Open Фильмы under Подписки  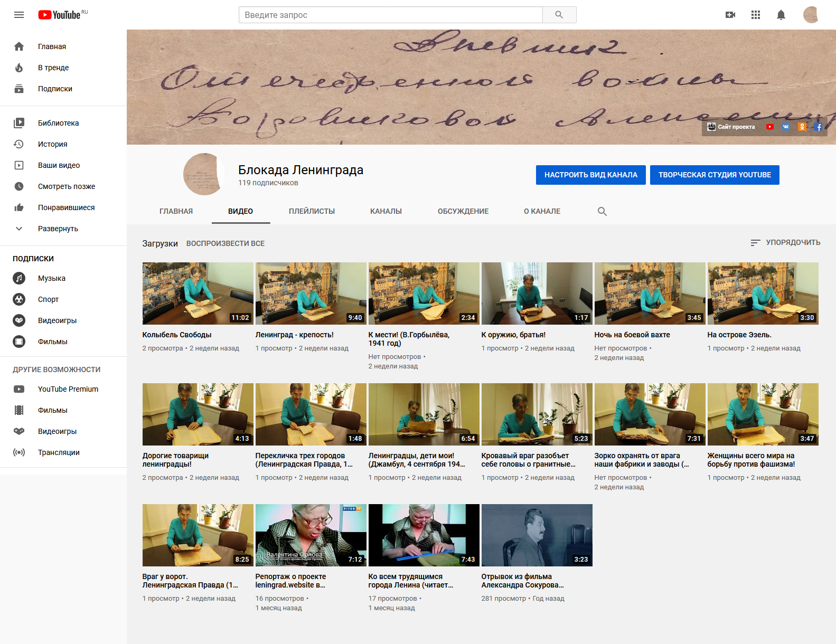(x=63, y=342)
